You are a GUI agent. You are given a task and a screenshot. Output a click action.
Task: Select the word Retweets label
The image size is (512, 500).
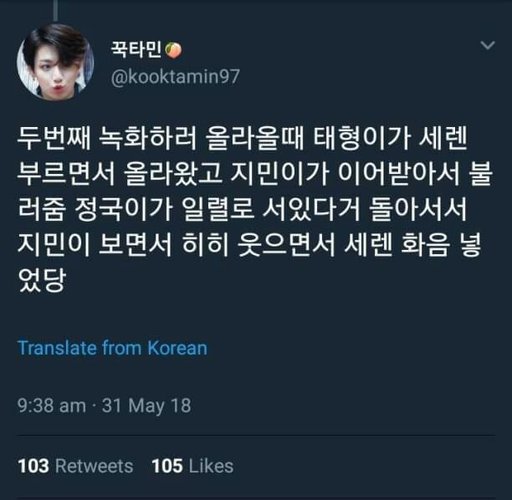(94, 466)
